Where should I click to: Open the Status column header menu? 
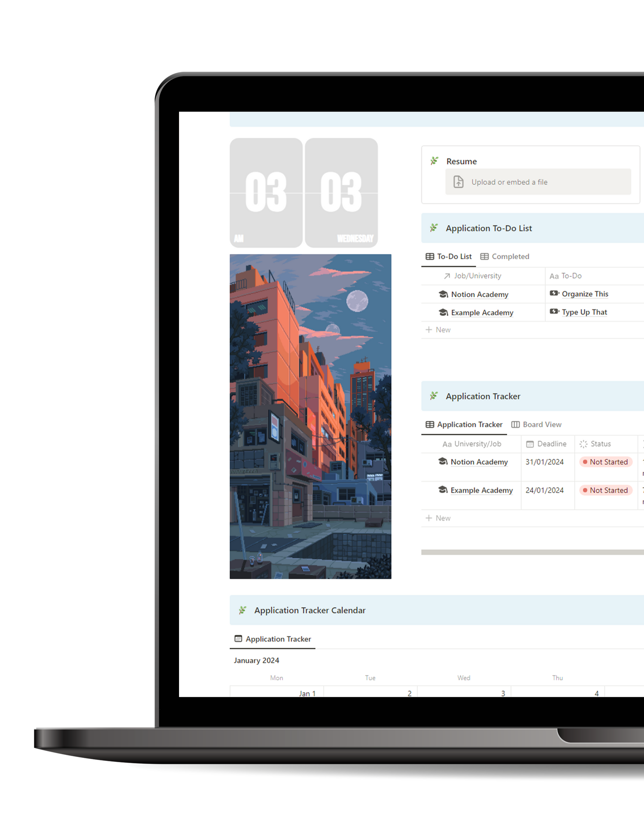pyautogui.click(x=600, y=444)
